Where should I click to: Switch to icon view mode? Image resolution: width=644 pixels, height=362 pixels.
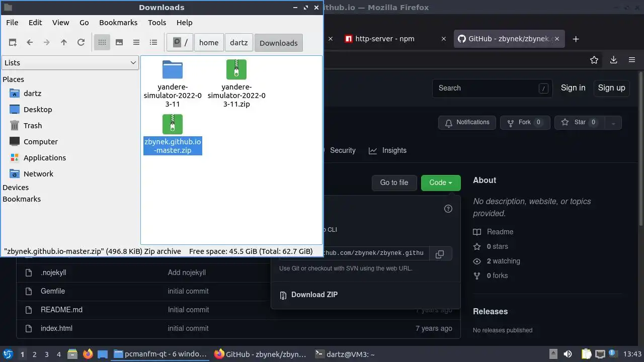(102, 43)
